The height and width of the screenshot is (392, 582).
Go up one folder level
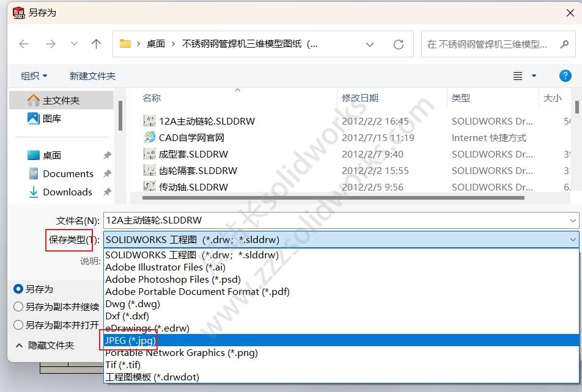click(96, 44)
